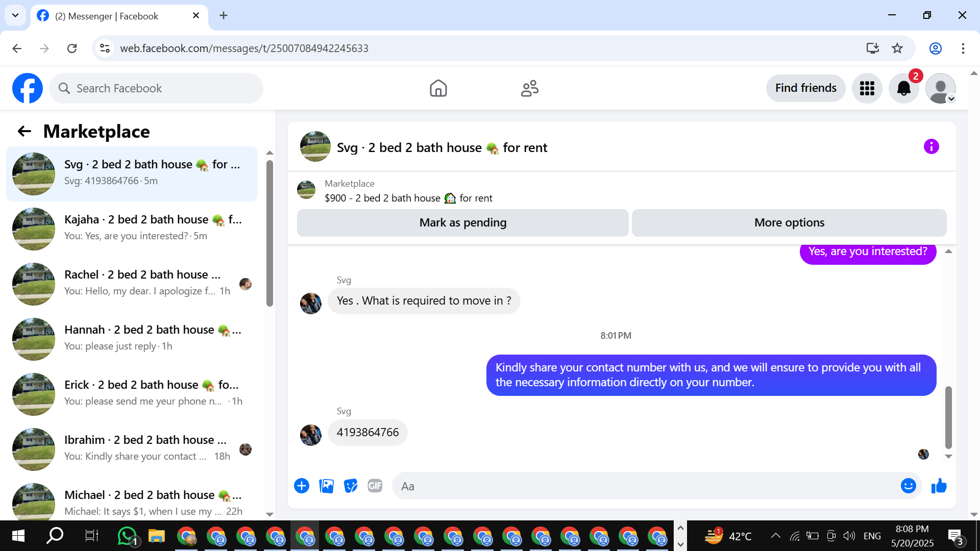Image resolution: width=980 pixels, height=551 pixels.
Task: Attach a photo file to the message
Action: (x=326, y=486)
